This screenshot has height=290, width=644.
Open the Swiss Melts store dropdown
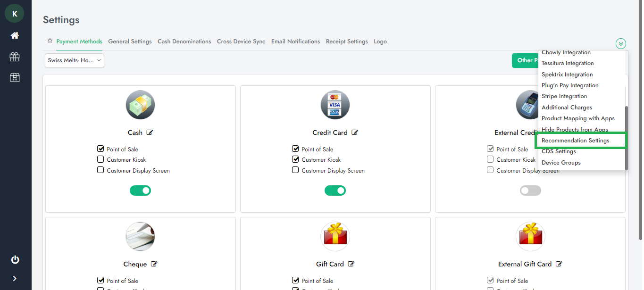pos(75,60)
